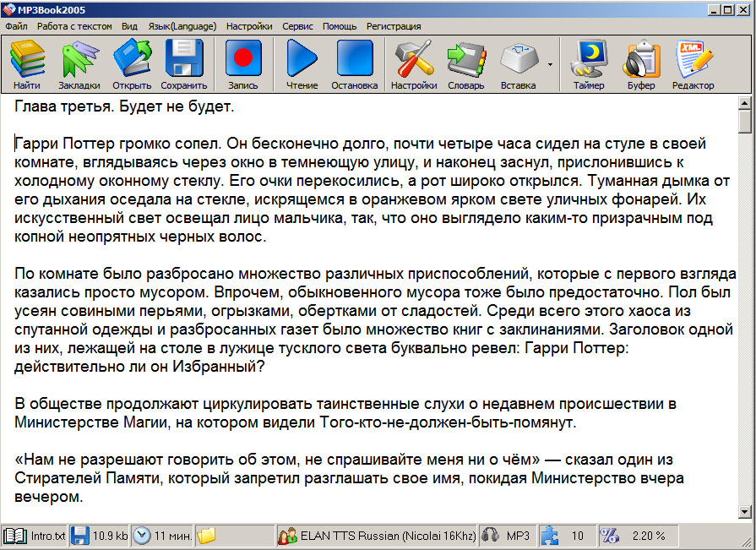Open the Язык(Language) menu
This screenshot has width=756, height=550.
click(x=182, y=26)
